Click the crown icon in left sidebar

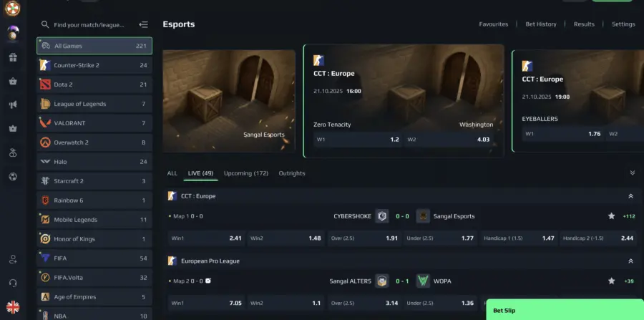pos(13,129)
